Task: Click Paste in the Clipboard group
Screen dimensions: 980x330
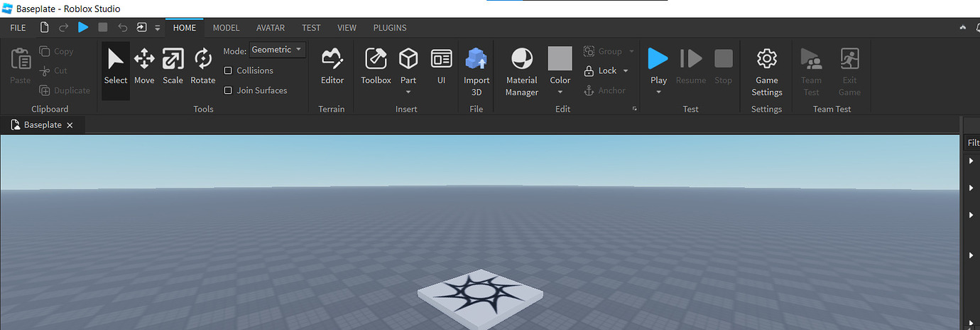Action: [x=21, y=67]
